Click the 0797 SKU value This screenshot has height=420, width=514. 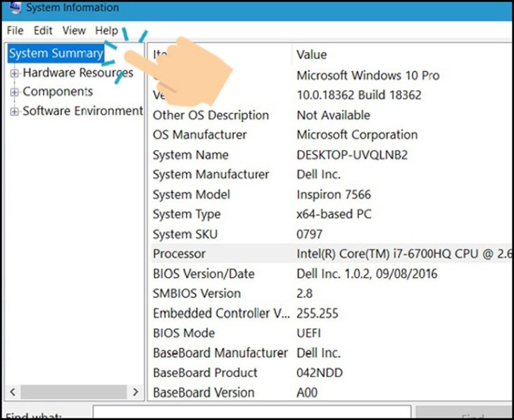pos(309,234)
